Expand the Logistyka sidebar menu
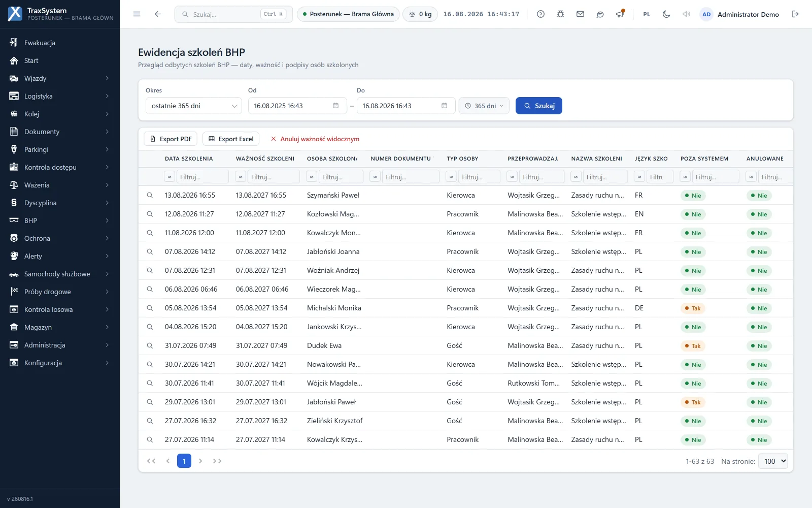The width and height of the screenshot is (812, 508). point(60,96)
